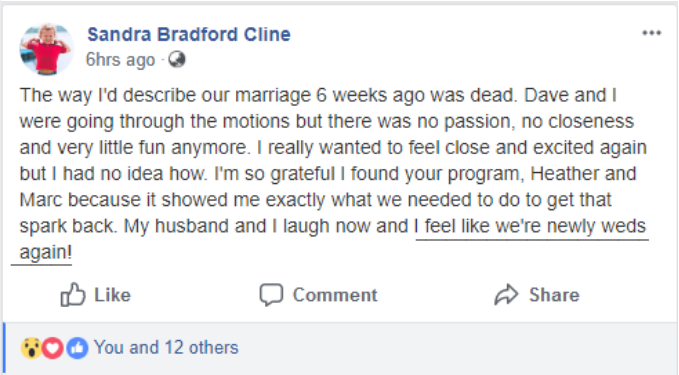Open the three-dot post options menu
This screenshot has height=375, width=679.
(x=651, y=33)
